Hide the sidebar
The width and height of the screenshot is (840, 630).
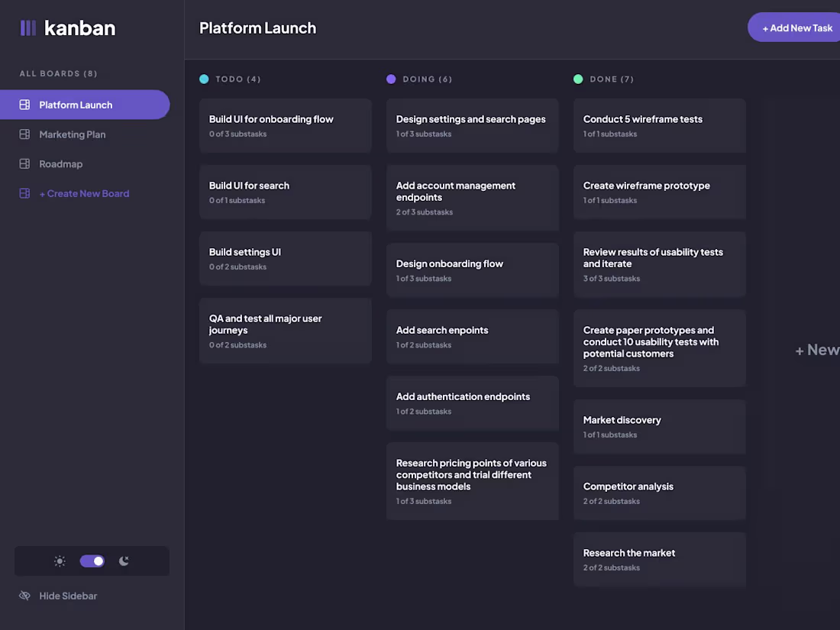[x=66, y=596]
